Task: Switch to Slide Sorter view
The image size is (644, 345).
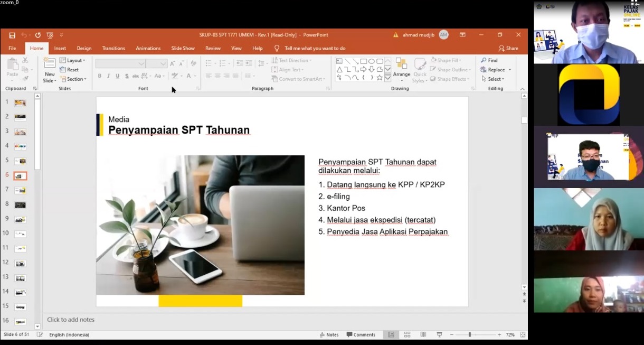Action: [407, 335]
